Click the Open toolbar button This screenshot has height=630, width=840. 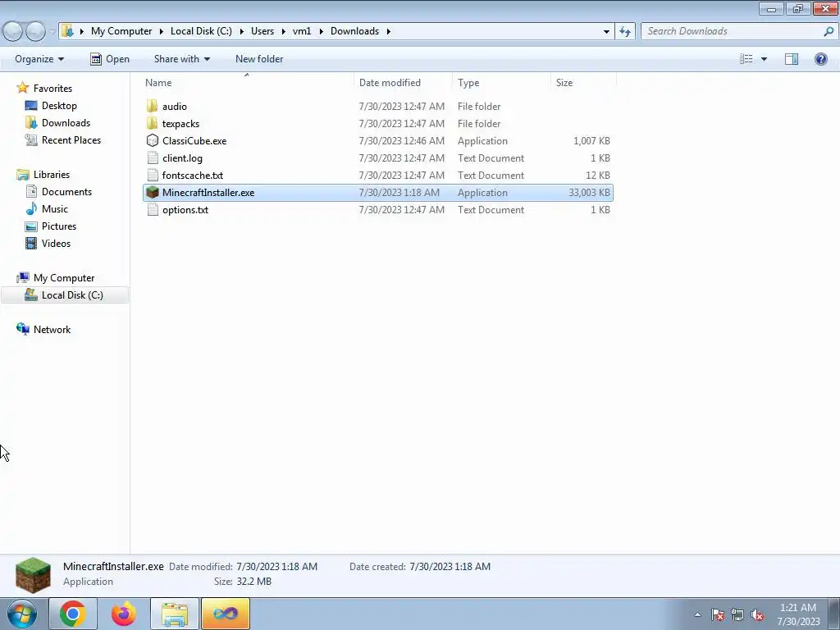110,59
